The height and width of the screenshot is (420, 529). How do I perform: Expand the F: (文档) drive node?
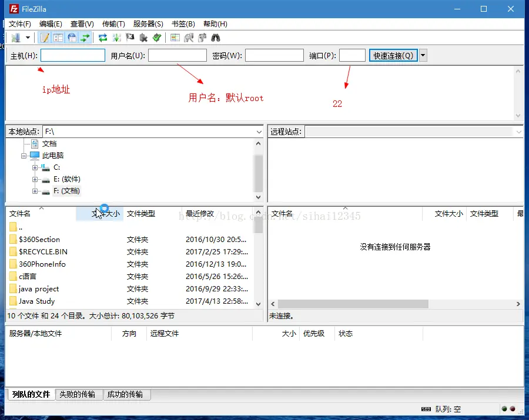coord(35,191)
